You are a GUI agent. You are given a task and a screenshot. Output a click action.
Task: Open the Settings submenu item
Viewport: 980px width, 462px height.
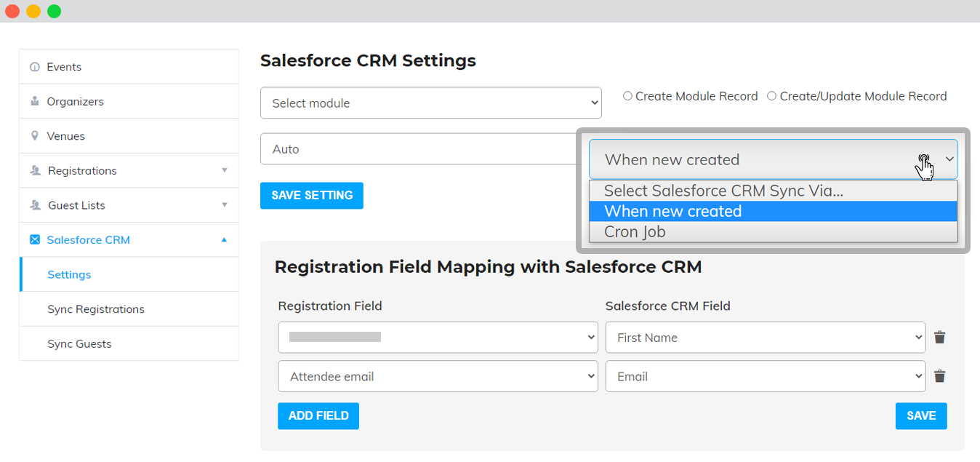pos(129,274)
